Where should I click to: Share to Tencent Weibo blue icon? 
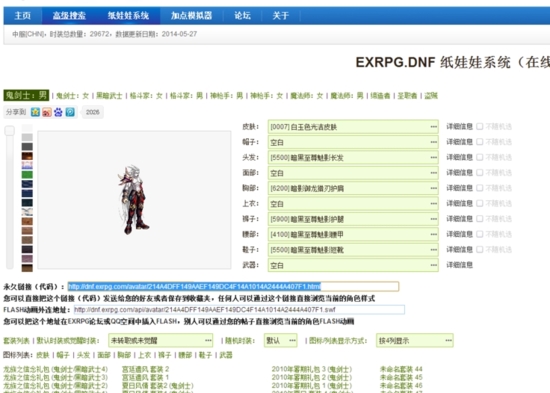70,112
